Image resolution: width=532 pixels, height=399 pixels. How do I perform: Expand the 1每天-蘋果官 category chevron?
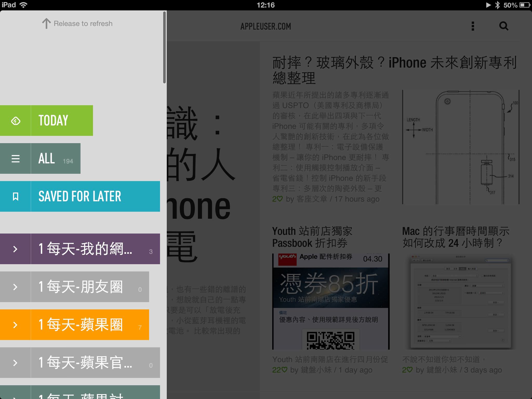(x=15, y=363)
